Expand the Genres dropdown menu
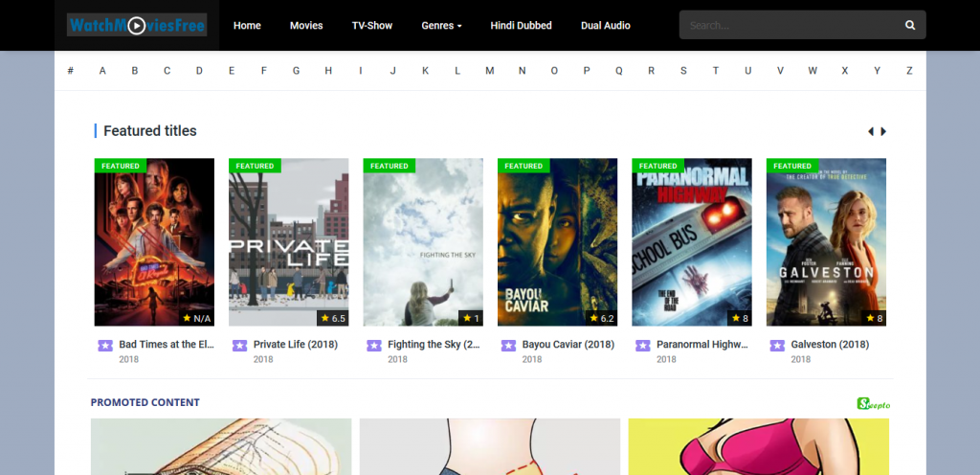This screenshot has height=475, width=980. pos(441,26)
